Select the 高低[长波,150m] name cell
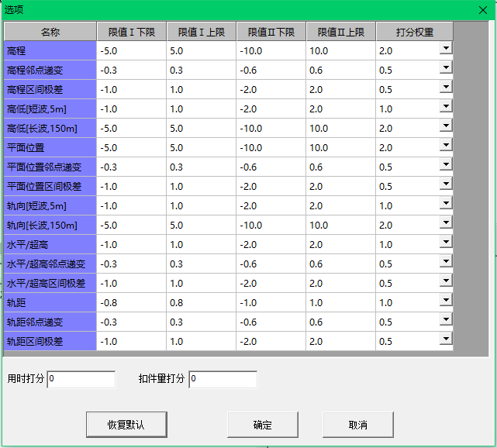This screenshot has width=497, height=448. tap(50, 128)
